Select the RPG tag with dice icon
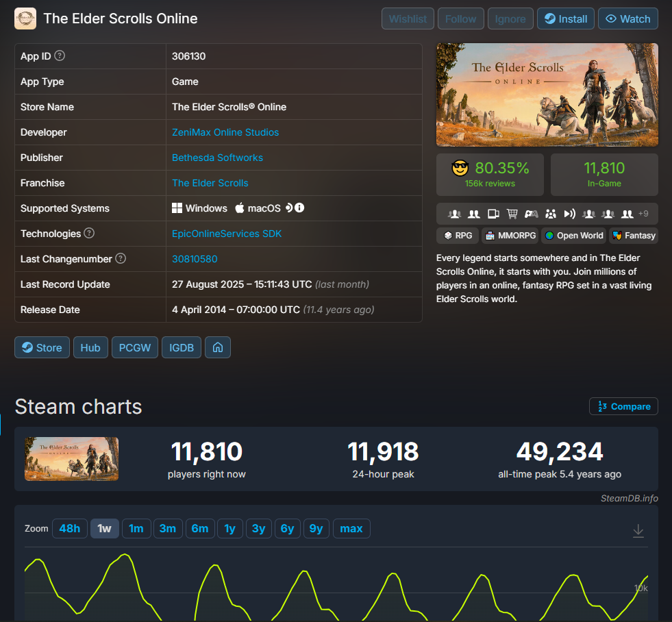Screen dimensions: 672x622 458,236
